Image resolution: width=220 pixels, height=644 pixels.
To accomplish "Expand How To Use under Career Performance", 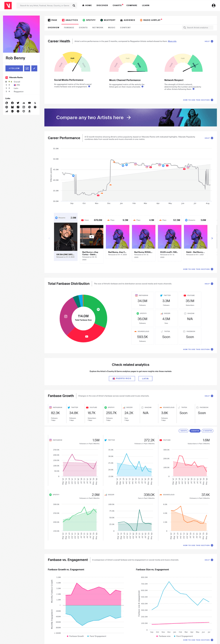I will [x=198, y=269].
